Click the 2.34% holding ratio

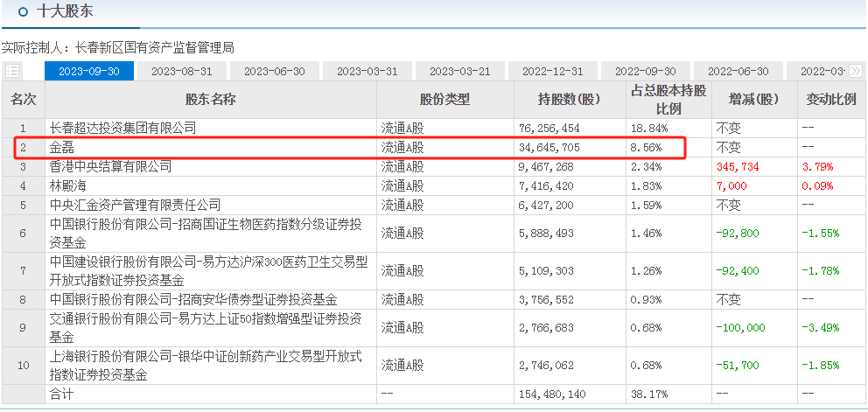click(x=646, y=167)
